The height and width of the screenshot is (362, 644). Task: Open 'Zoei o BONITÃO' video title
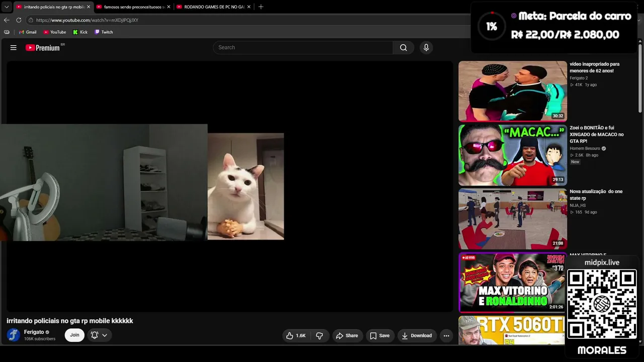tap(597, 134)
